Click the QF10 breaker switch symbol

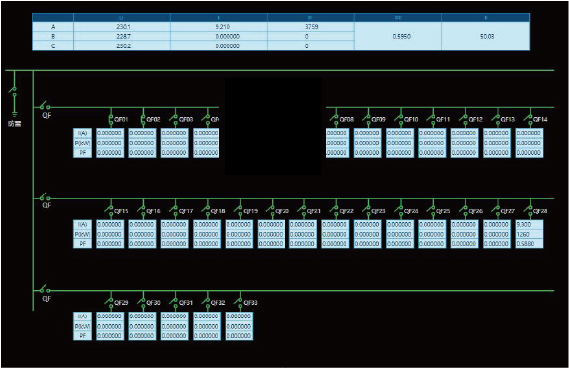point(399,119)
